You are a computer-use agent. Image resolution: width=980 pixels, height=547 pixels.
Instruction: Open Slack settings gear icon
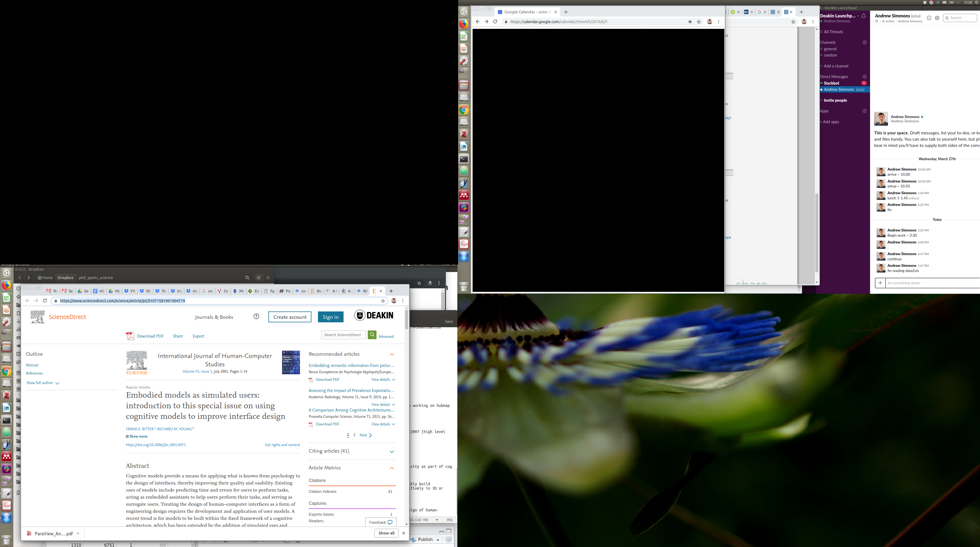tap(937, 18)
